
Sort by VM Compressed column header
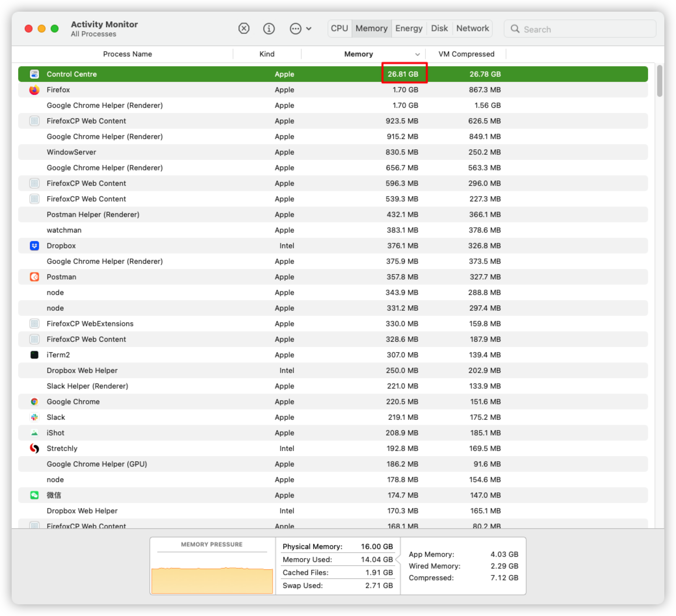(466, 54)
